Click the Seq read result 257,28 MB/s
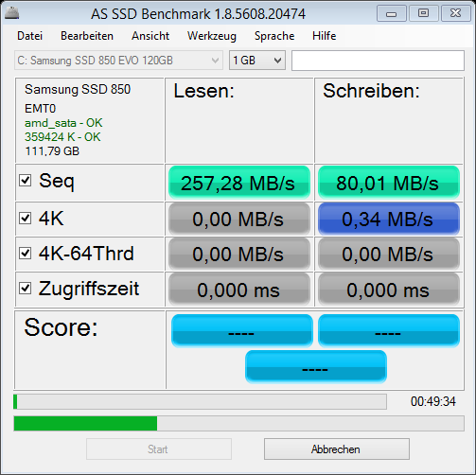This screenshot has width=476, height=475. tap(239, 183)
